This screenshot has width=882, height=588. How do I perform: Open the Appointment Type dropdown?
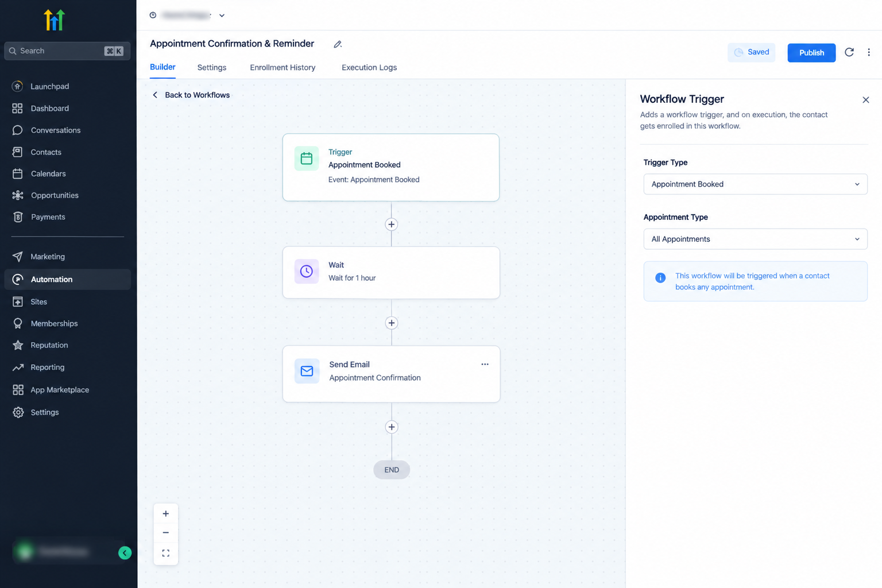755,239
